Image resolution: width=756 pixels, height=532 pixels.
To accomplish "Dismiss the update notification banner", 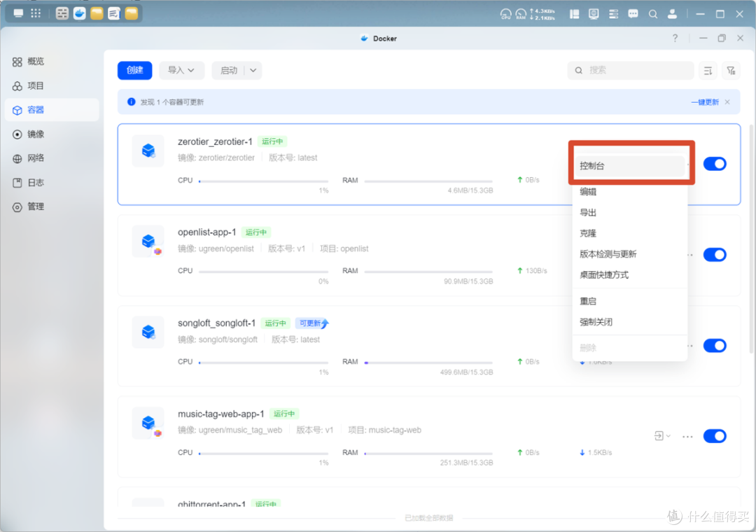I will pyautogui.click(x=727, y=101).
